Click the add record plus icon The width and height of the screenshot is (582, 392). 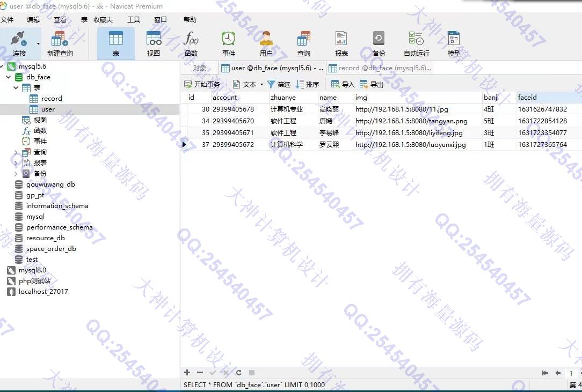[x=187, y=373]
